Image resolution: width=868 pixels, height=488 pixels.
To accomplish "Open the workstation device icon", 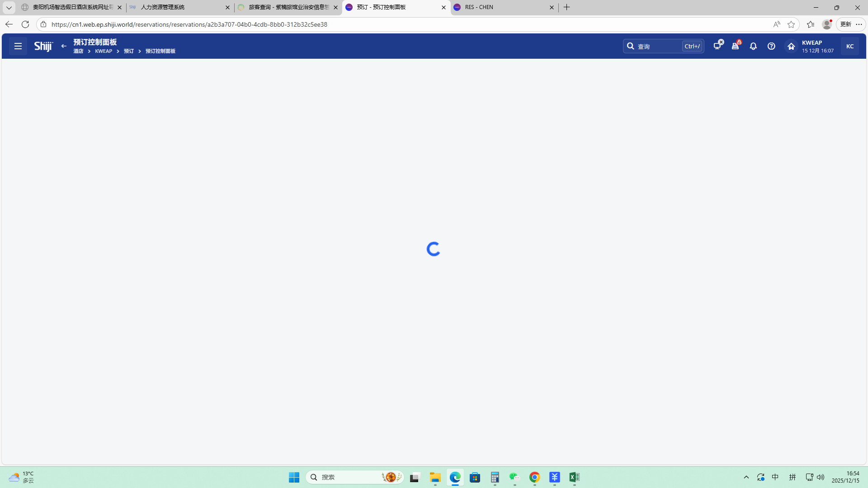I will [717, 46].
